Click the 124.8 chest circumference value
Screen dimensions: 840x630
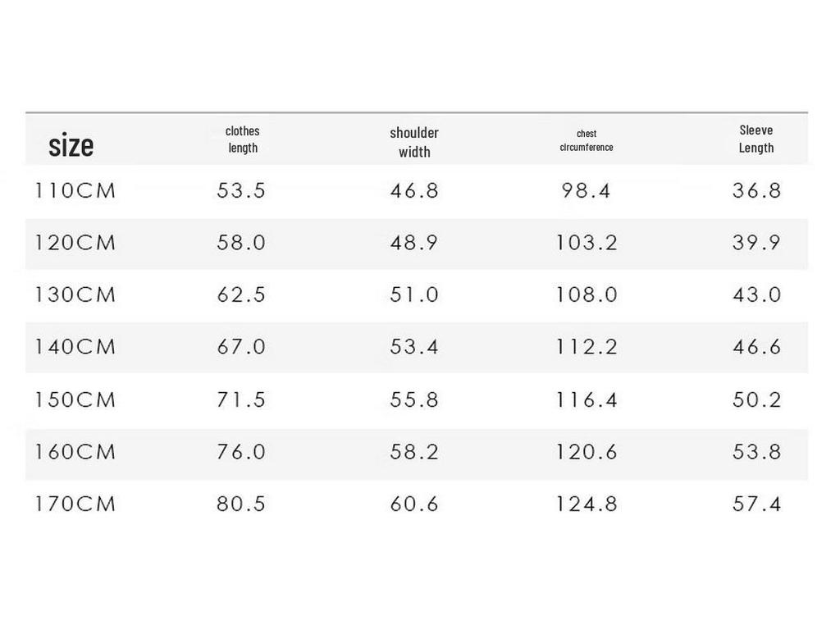point(587,504)
